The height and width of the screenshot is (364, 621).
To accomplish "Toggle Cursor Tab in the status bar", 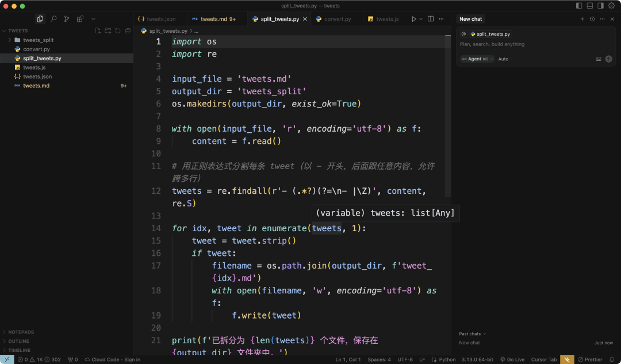I will (544, 359).
